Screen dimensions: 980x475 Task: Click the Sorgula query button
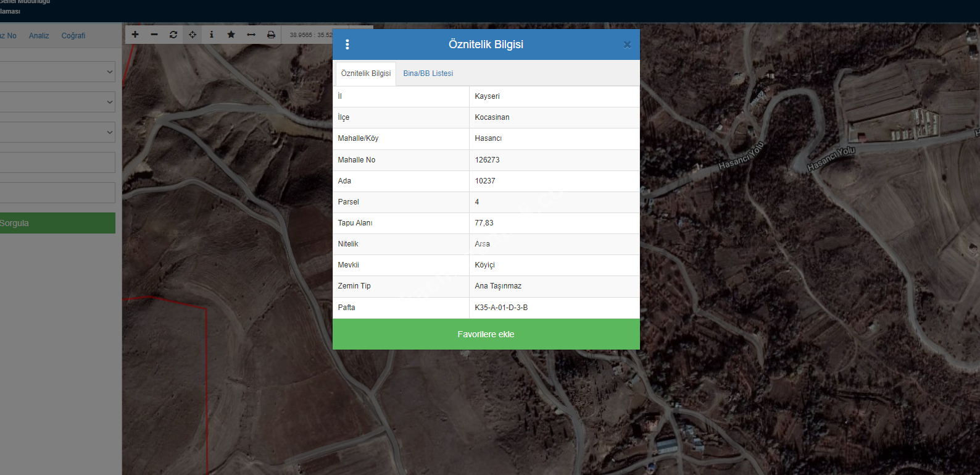pyautogui.click(x=57, y=223)
